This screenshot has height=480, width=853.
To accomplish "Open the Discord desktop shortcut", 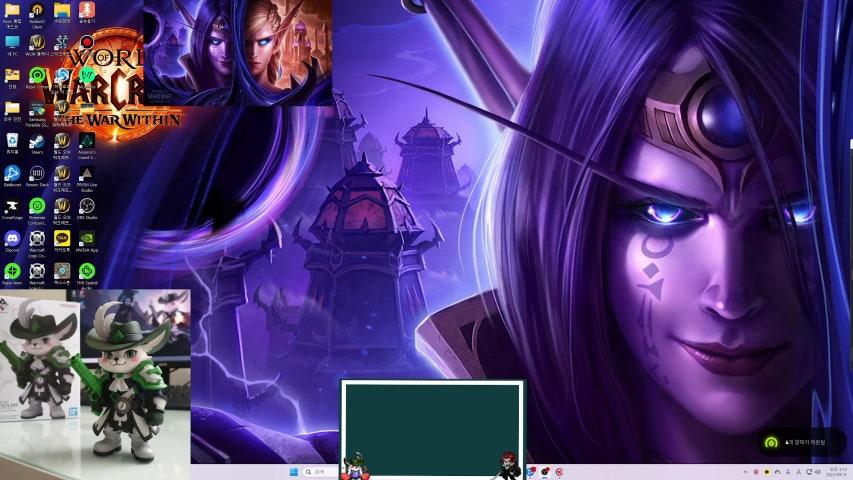I will pyautogui.click(x=12, y=241).
